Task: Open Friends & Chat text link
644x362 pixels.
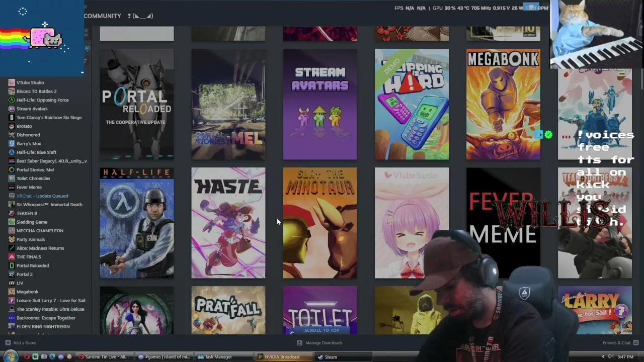Action: click(616, 343)
